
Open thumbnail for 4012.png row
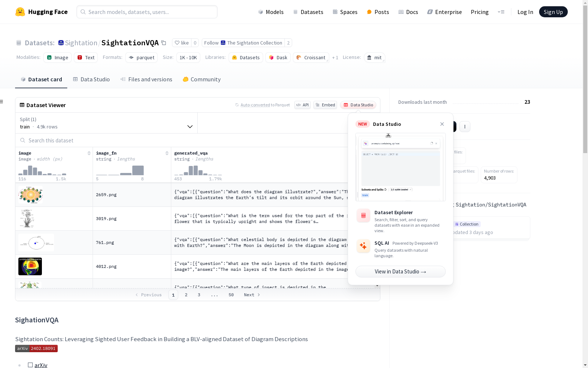point(30,266)
